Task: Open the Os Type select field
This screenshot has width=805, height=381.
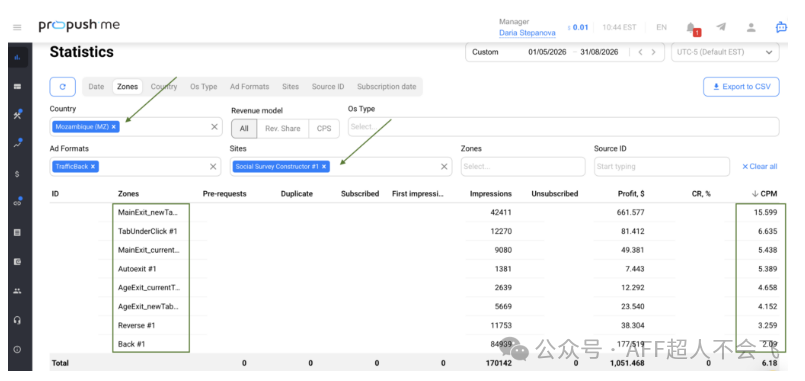Action: (x=563, y=126)
